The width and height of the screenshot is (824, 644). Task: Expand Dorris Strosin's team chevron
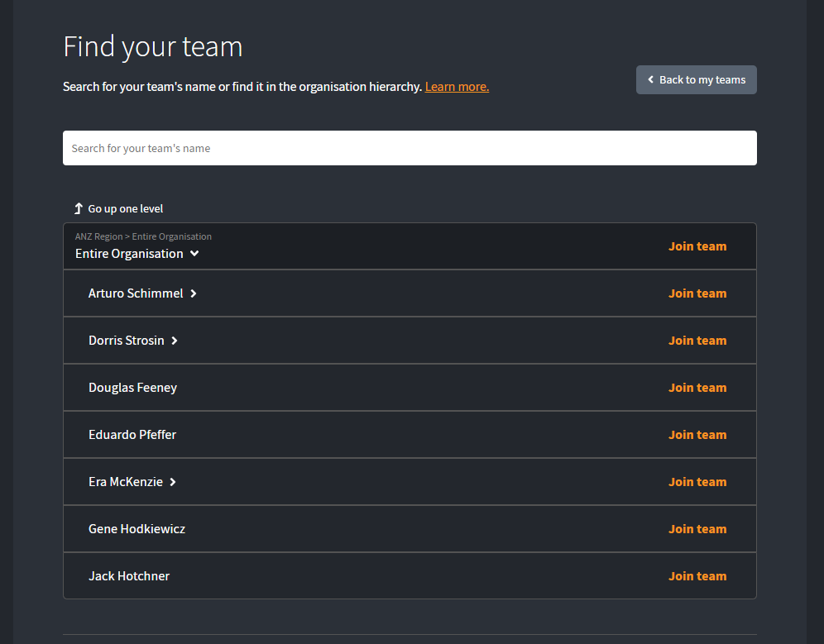175,341
